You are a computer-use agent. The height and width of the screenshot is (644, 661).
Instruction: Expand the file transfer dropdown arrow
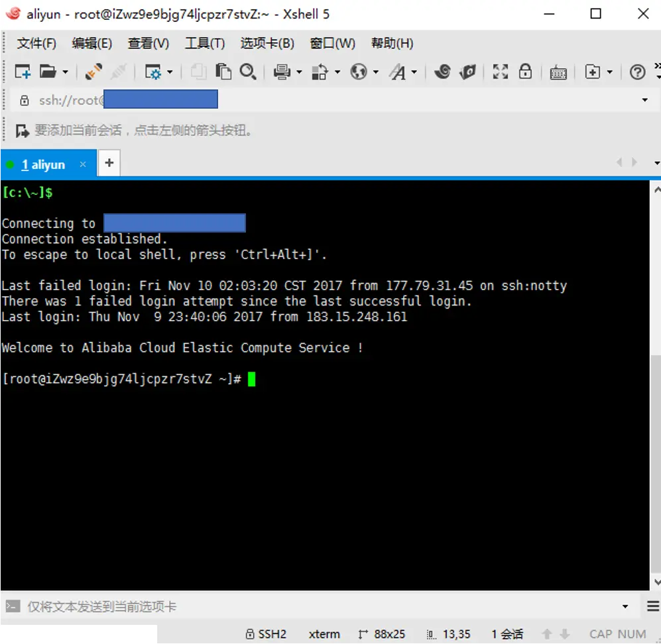(337, 72)
